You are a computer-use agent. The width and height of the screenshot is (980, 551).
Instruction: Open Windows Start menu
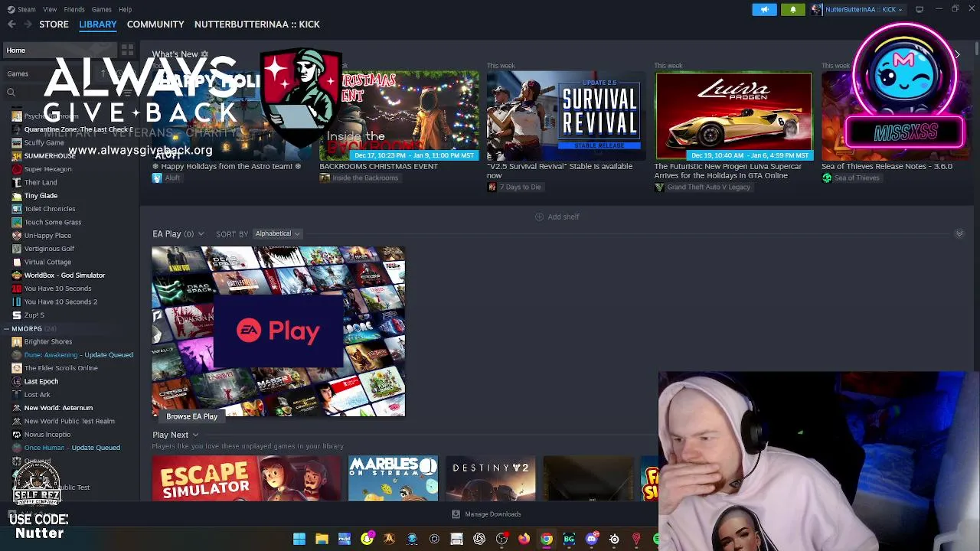[x=299, y=539]
